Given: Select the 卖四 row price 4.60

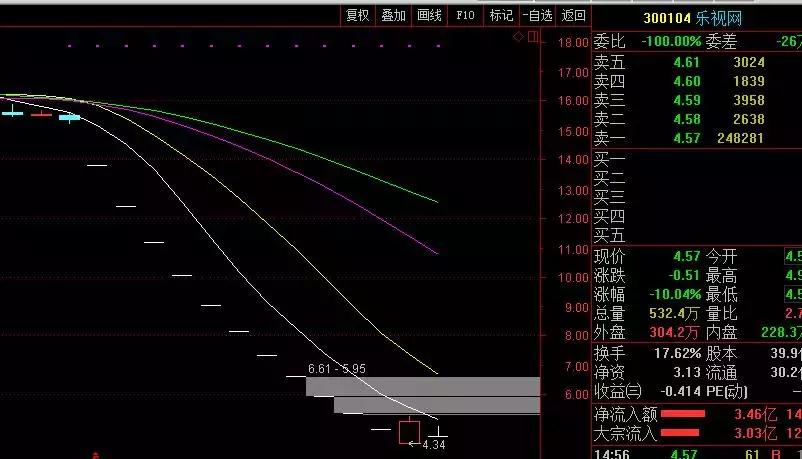Looking at the screenshot, I should (686, 81).
